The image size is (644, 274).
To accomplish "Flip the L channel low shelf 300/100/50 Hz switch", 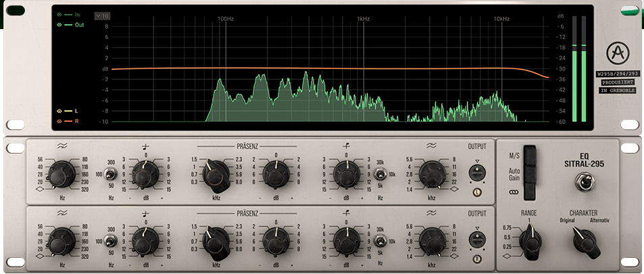I will pos(109,175).
